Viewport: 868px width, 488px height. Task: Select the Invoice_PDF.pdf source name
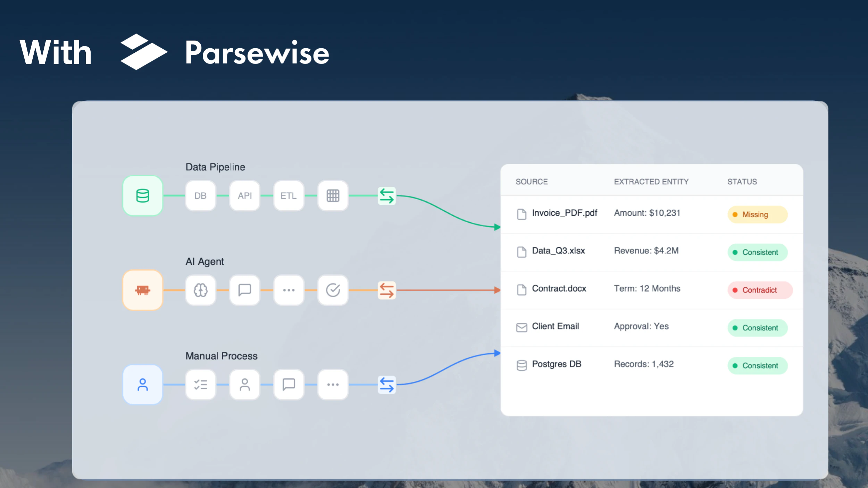click(x=565, y=213)
